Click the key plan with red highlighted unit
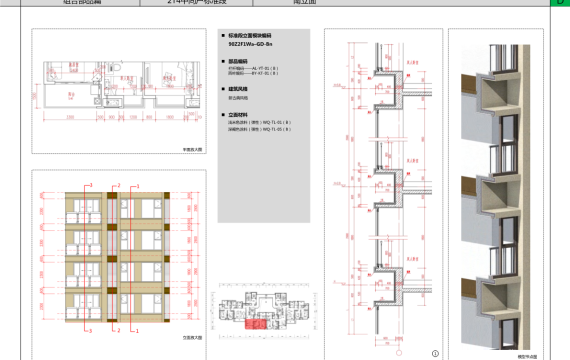 point(264,311)
